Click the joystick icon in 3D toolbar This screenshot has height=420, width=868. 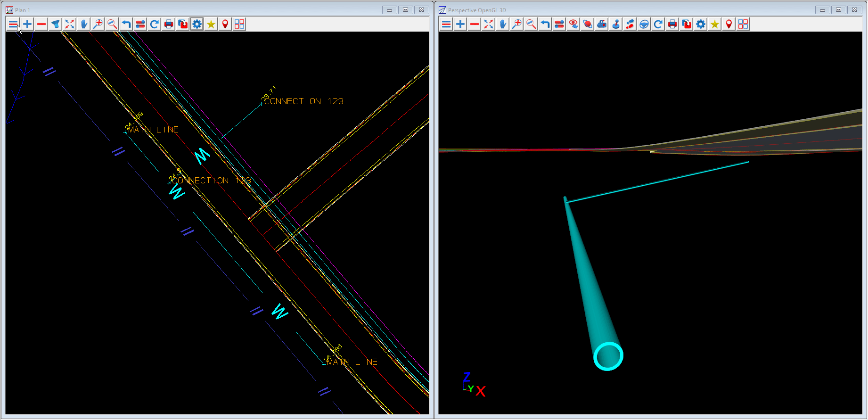[616, 24]
